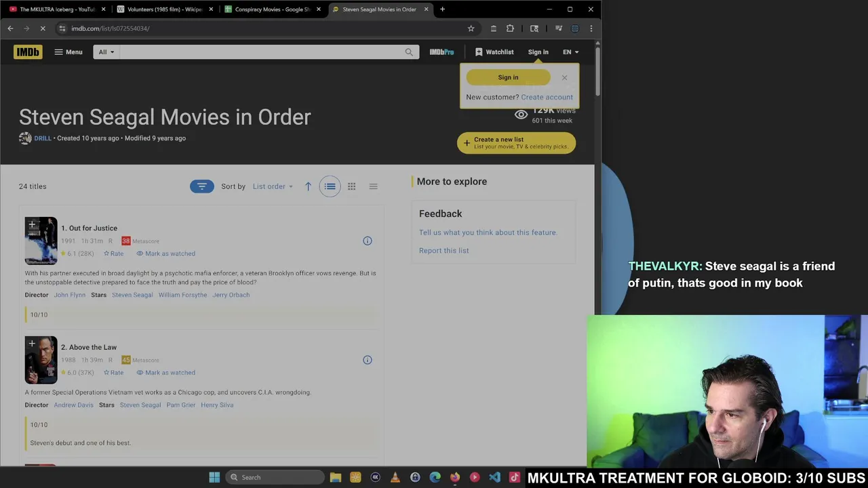
Task: Open Henry Silva link
Action: (x=217, y=405)
